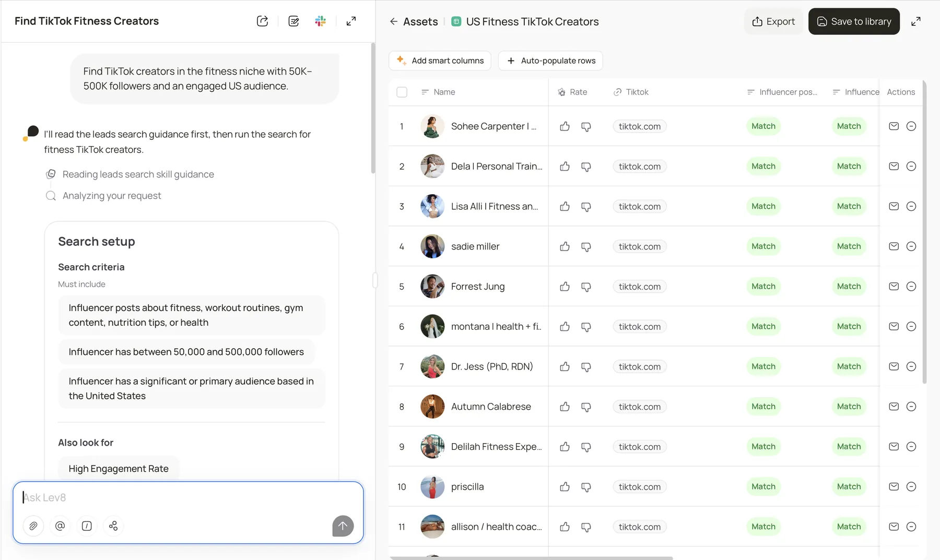Click the attach file paperclip icon
The image size is (940, 560).
[33, 526]
